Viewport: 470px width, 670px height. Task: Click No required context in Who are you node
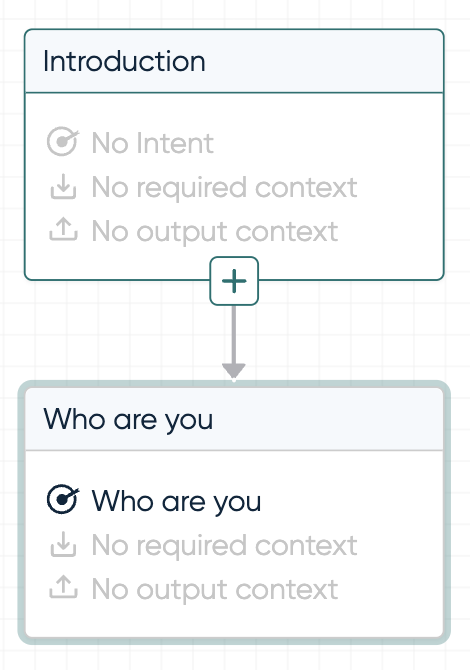tap(224, 545)
